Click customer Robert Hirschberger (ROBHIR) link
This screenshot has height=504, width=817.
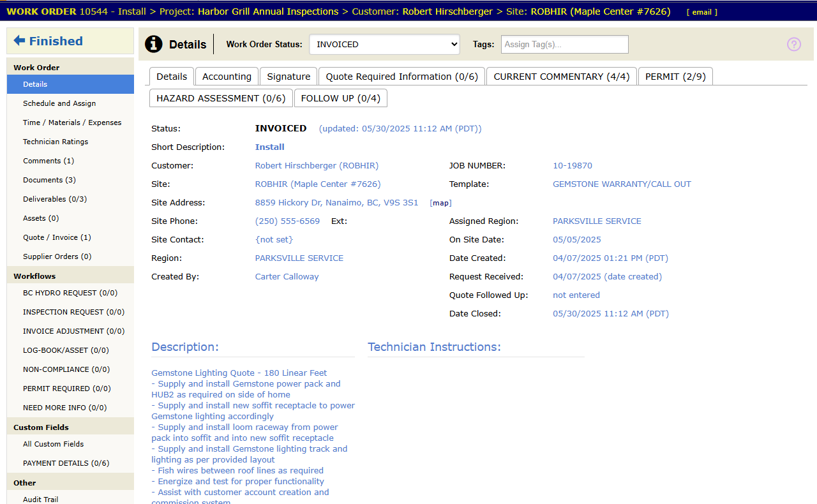(x=317, y=166)
